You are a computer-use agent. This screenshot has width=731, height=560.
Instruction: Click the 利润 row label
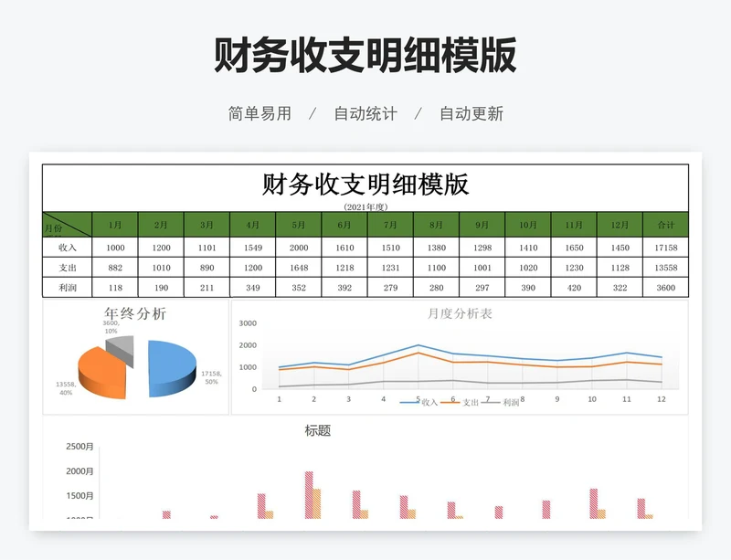67,288
